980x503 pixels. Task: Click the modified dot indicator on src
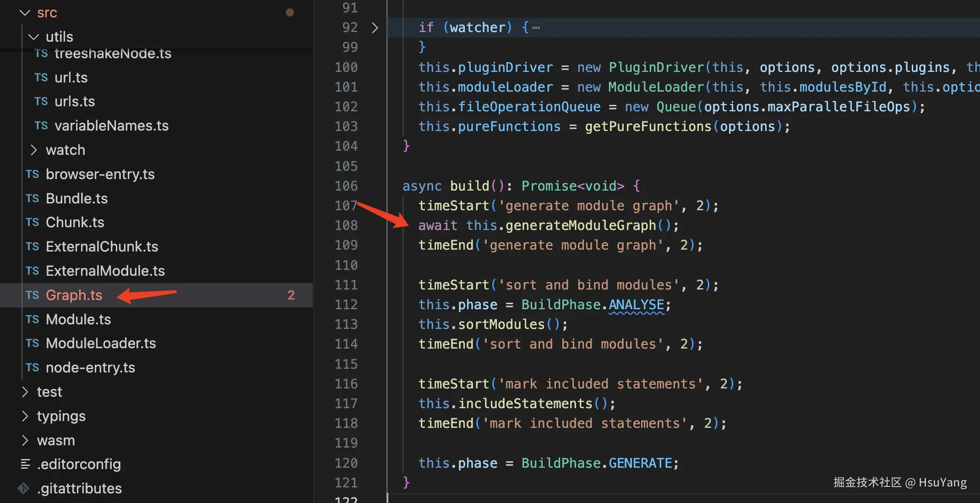coord(289,12)
